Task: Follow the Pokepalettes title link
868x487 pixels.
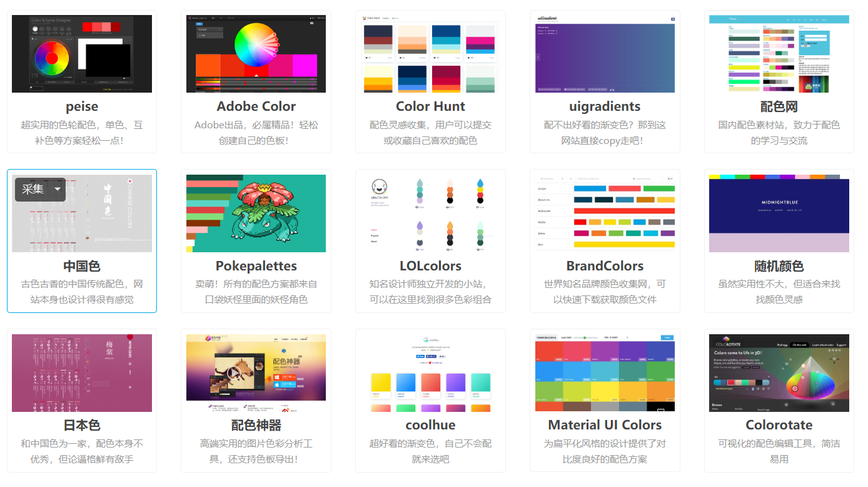Action: [256, 266]
